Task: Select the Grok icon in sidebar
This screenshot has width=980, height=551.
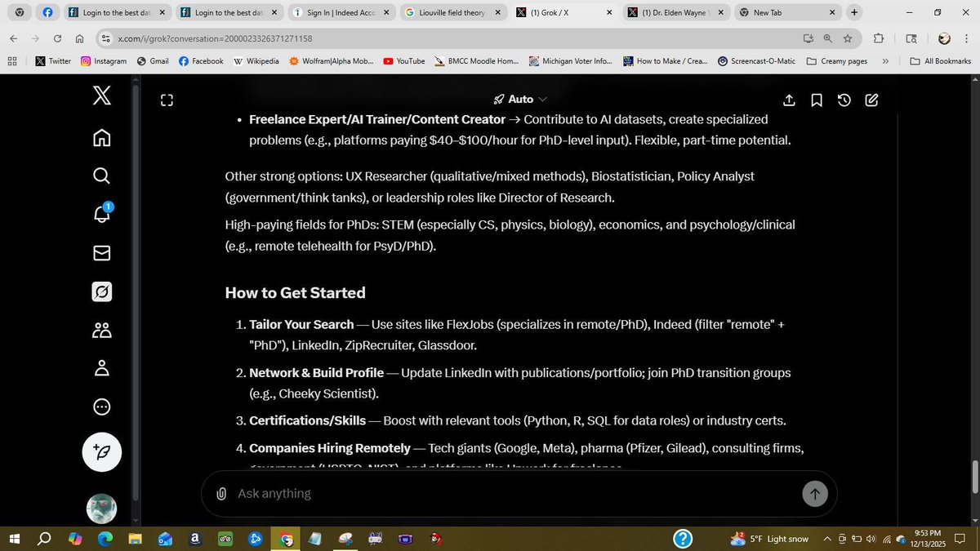Action: (101, 291)
